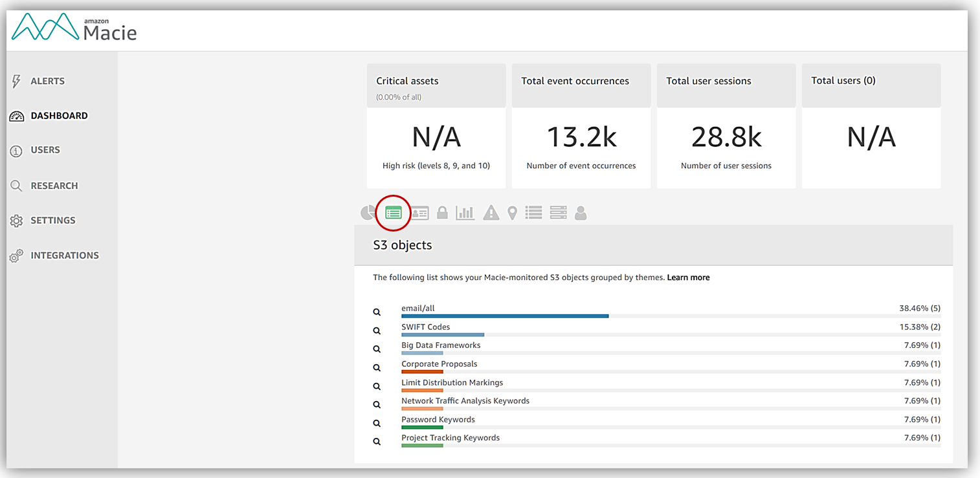This screenshot has height=478, width=980.
Task: Click magnifier icon next to SWIFT Codes
Action: 377,331
